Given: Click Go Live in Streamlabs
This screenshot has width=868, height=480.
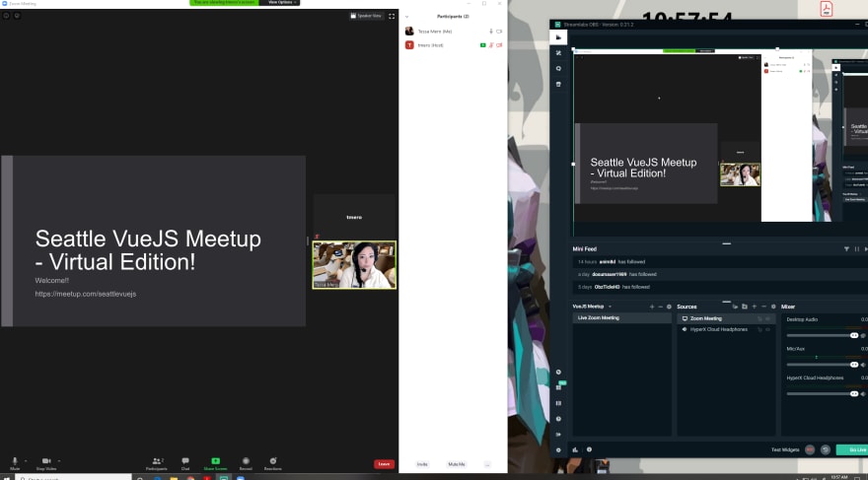Looking at the screenshot, I should (x=853, y=450).
